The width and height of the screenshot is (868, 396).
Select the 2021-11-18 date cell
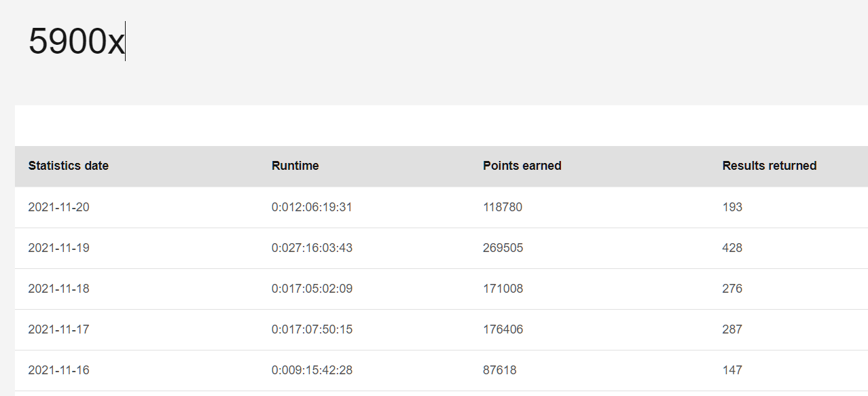click(58, 289)
